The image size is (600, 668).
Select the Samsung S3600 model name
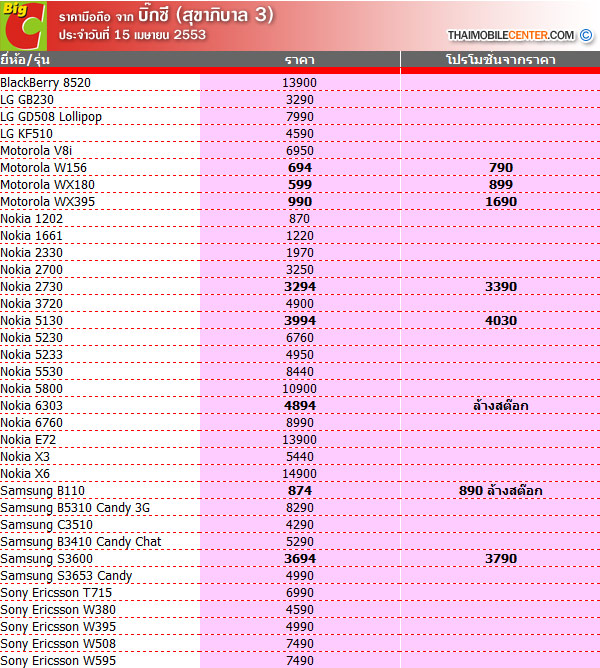pos(46,560)
